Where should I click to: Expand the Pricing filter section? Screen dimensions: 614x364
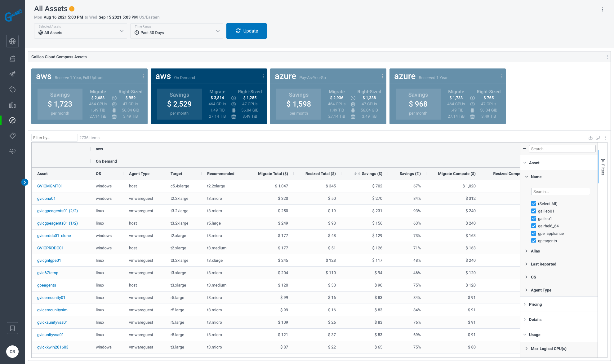tap(535, 304)
